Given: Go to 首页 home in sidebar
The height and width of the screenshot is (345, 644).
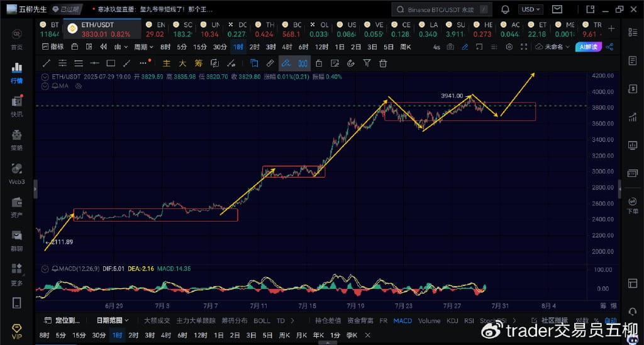Looking at the screenshot, I should pyautogui.click(x=17, y=40).
